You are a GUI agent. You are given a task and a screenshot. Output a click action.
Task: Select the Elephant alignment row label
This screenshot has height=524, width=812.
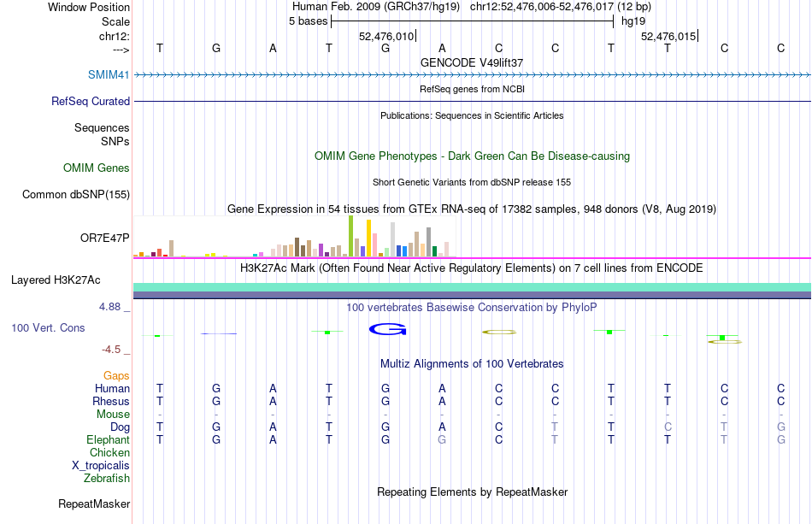point(108,439)
